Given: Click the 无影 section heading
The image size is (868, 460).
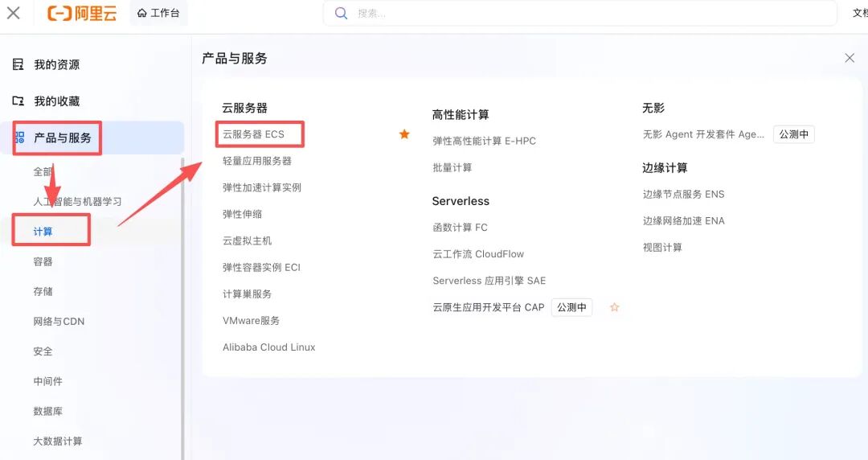Looking at the screenshot, I should coord(653,108).
